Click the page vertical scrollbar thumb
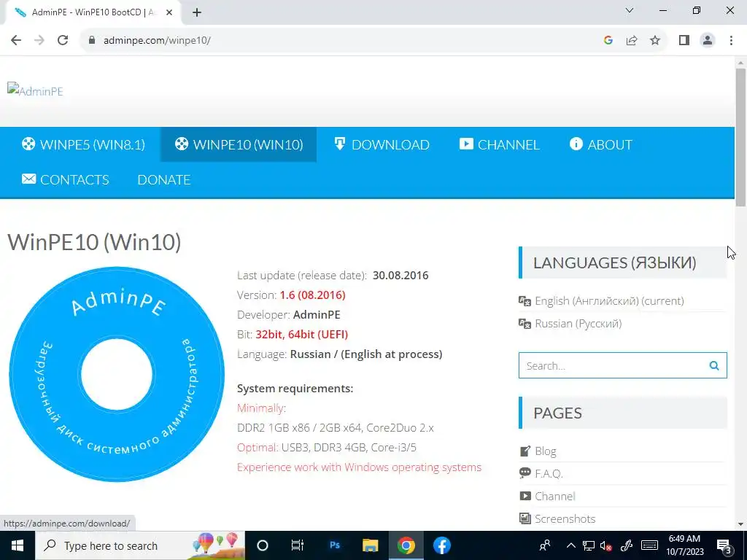The width and height of the screenshot is (747, 560). [x=740, y=138]
